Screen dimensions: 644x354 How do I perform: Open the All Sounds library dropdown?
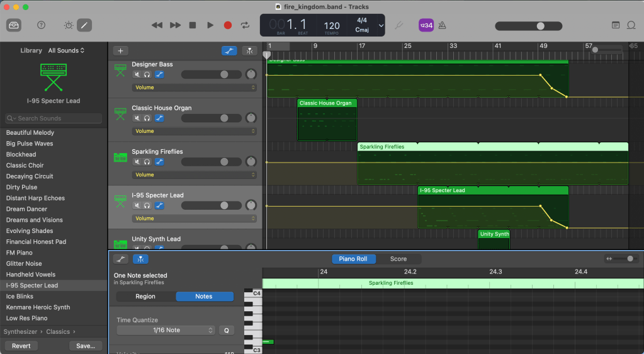[66, 50]
